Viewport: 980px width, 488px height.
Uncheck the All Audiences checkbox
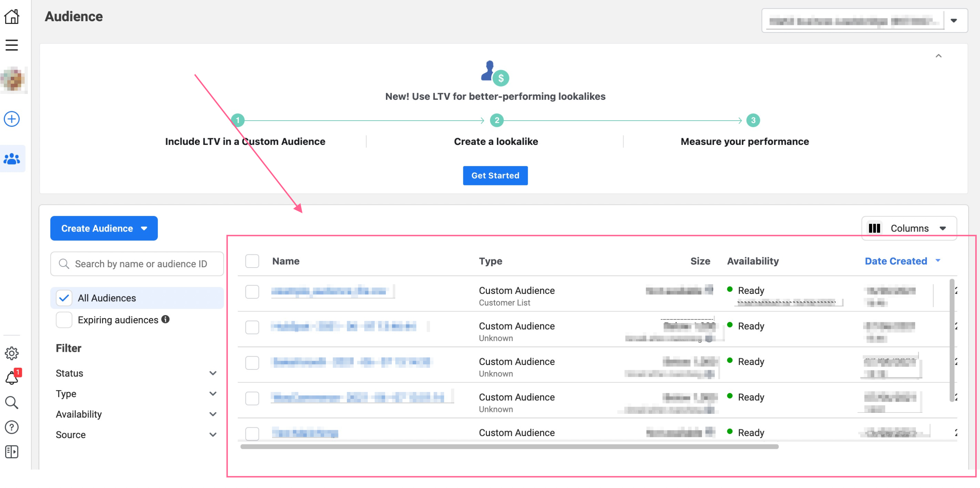pos(64,298)
